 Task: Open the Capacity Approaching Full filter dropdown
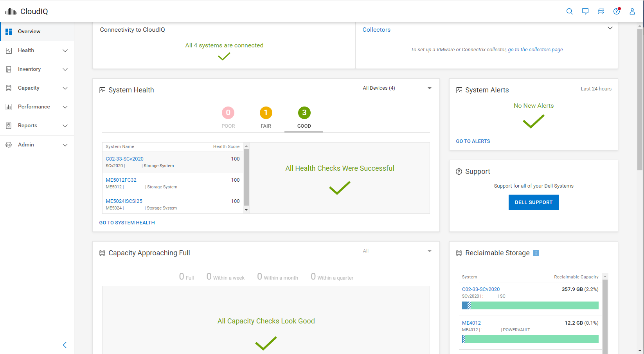click(x=397, y=251)
